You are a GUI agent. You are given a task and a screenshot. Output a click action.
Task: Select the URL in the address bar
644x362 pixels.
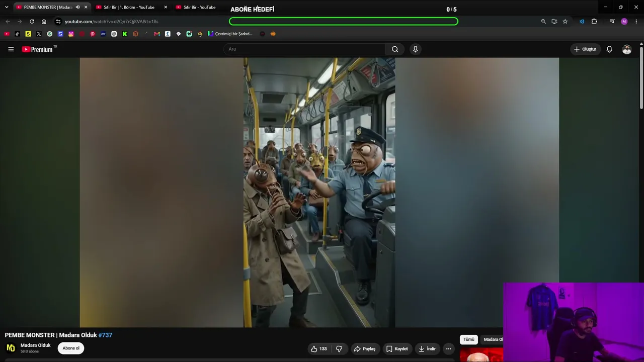[x=112, y=22]
